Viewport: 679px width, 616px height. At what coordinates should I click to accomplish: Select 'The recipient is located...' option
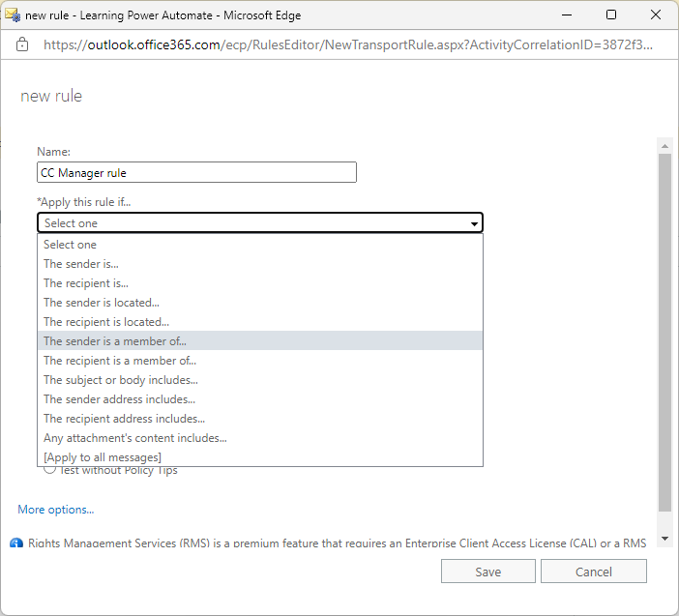[x=106, y=322]
